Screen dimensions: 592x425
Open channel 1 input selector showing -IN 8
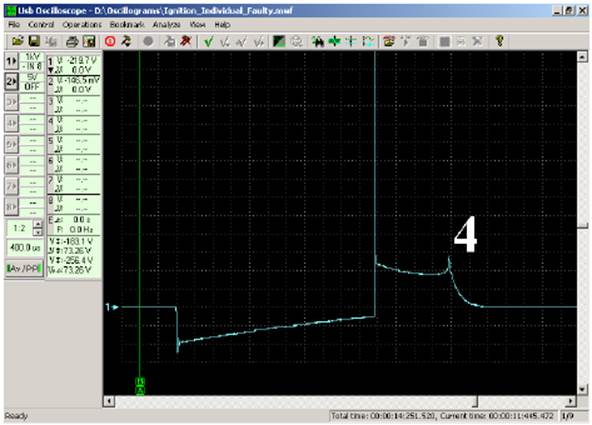click(32, 66)
